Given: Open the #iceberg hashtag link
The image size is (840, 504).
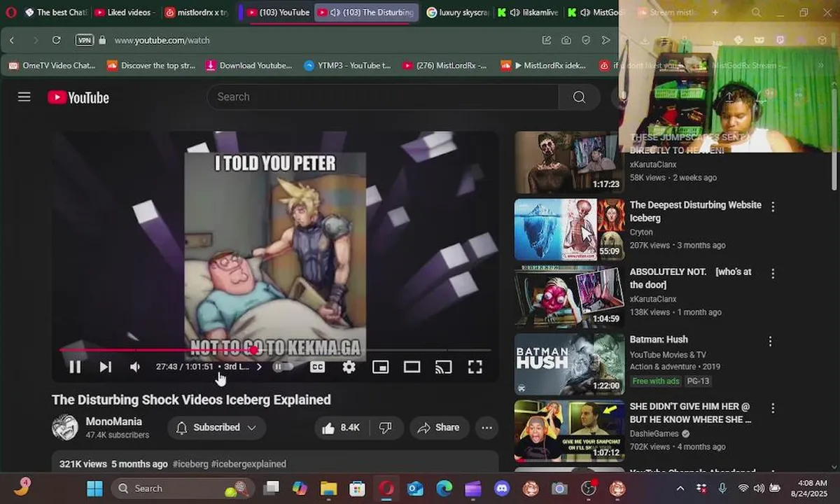Looking at the screenshot, I should [x=190, y=463].
